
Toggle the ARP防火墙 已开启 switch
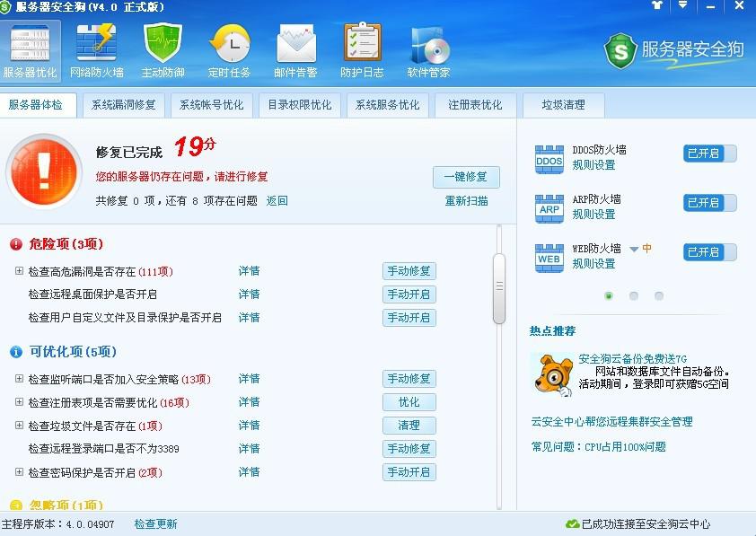click(708, 203)
